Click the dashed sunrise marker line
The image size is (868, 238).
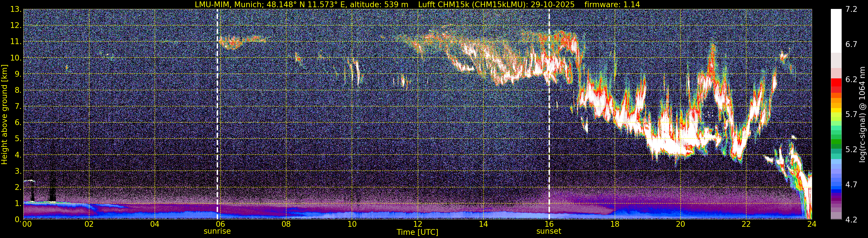(x=217, y=114)
